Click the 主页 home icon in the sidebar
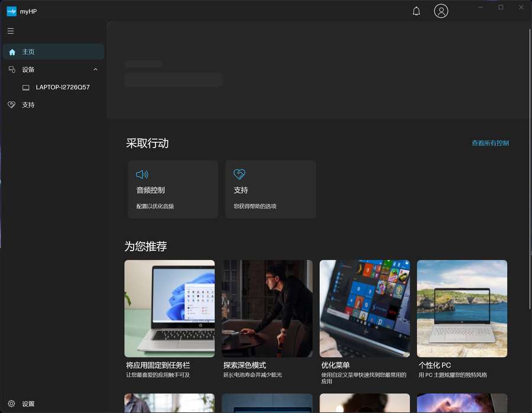Screen dimensions: 532x413 pyautogui.click(x=12, y=51)
